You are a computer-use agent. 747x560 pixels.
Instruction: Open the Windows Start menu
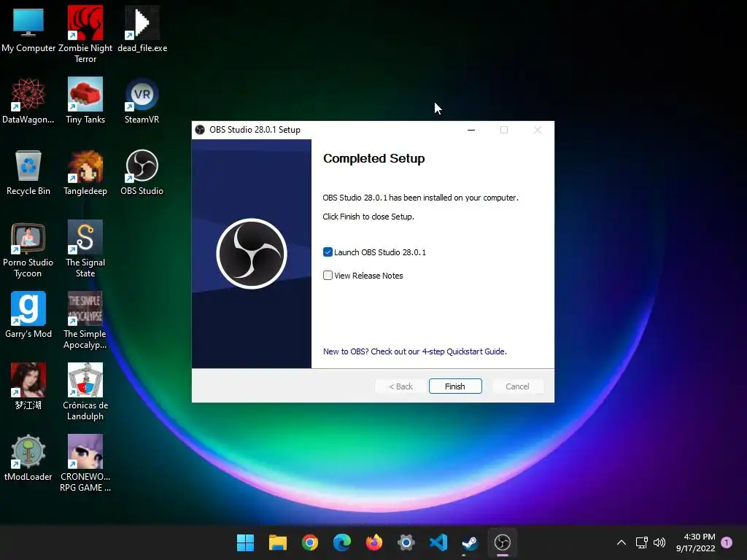(x=245, y=542)
